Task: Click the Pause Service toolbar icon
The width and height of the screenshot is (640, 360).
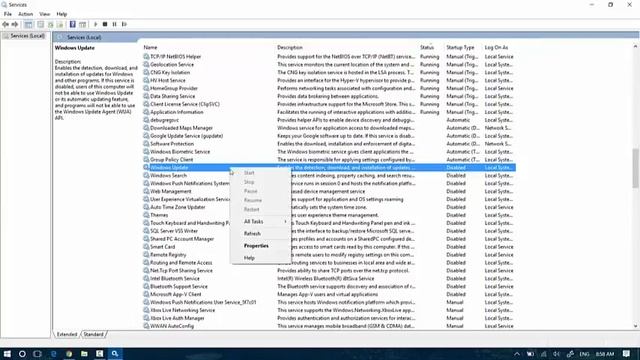Action: pyautogui.click(x=115, y=24)
